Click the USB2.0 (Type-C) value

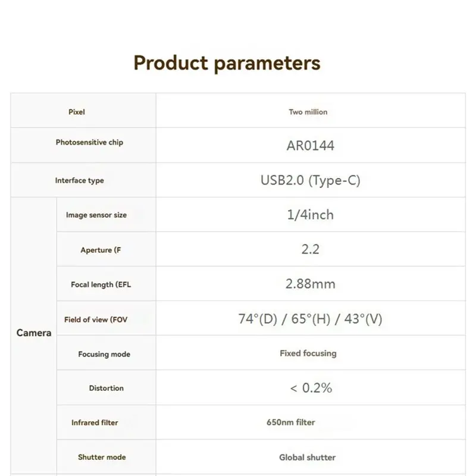pyautogui.click(x=310, y=180)
